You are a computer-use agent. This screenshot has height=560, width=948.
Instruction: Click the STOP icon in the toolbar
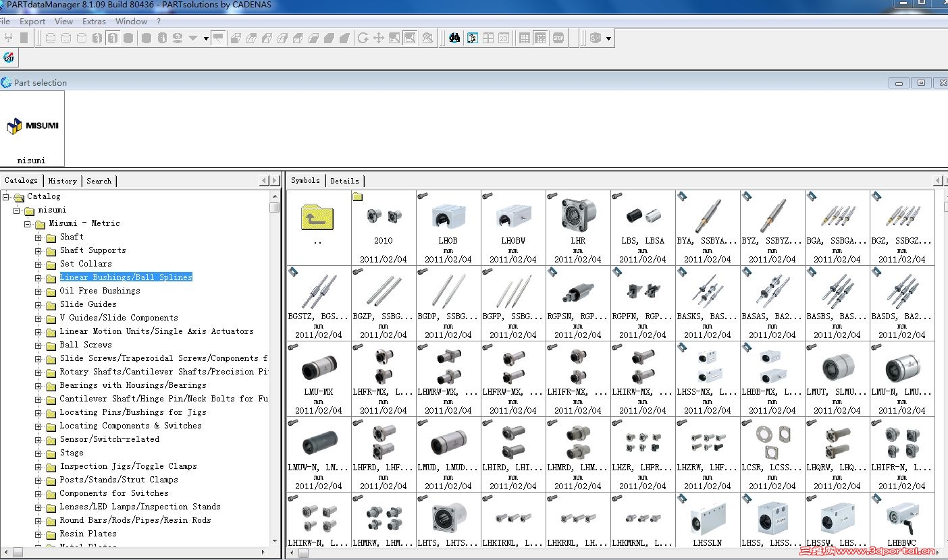tap(558, 38)
